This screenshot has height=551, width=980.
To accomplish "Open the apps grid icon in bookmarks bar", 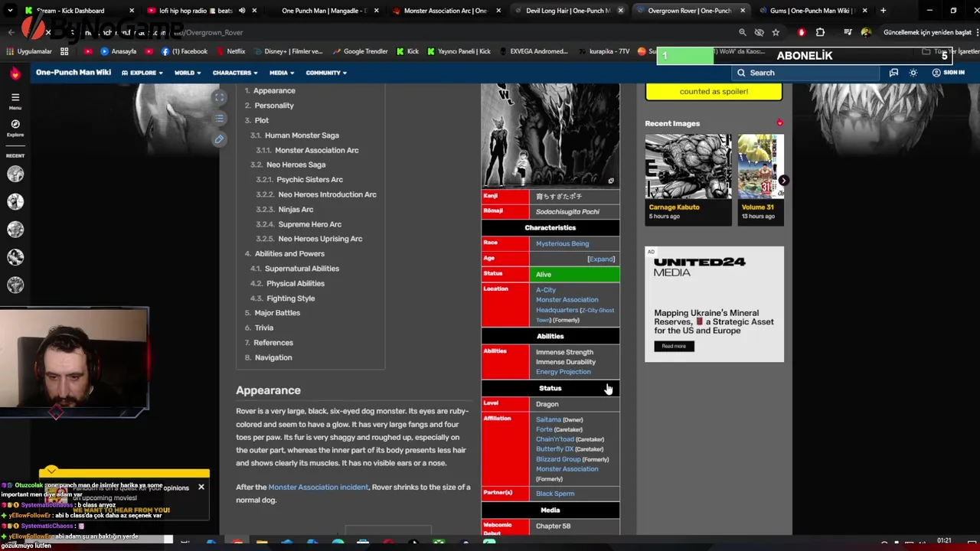I will (64, 51).
